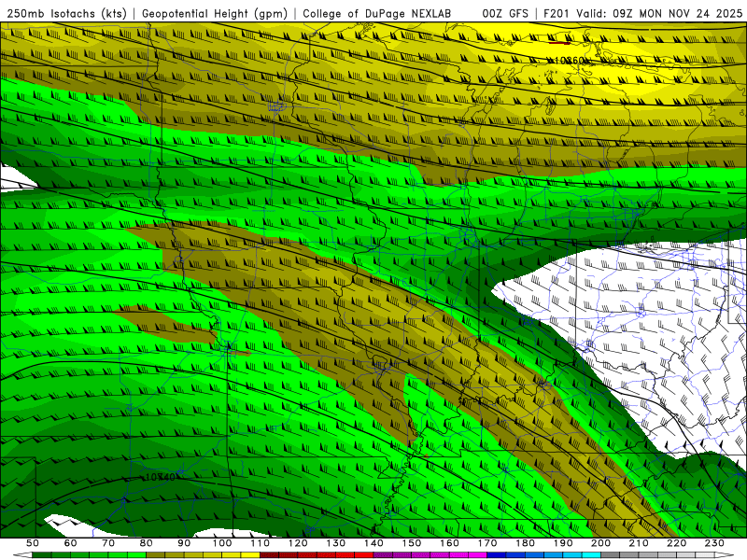Image resolution: width=747 pixels, height=560 pixels.
Task: Click the right arrow end of the color bar
Action: 725,555
